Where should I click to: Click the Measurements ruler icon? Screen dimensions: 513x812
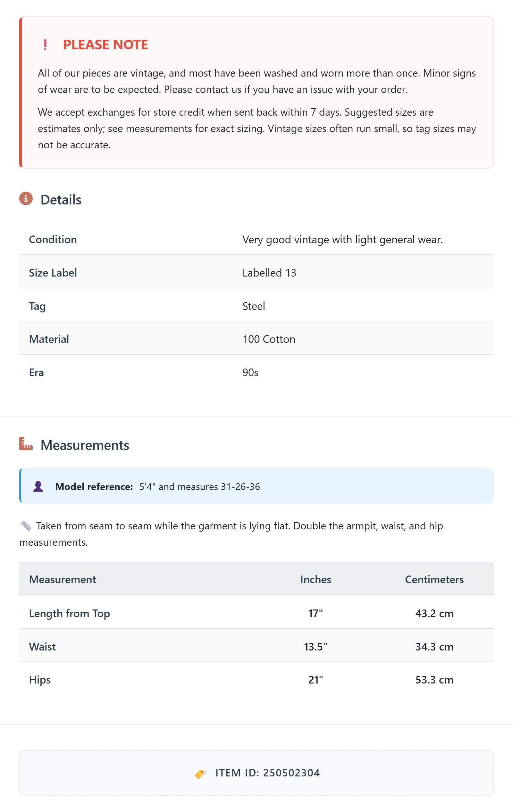(26, 444)
